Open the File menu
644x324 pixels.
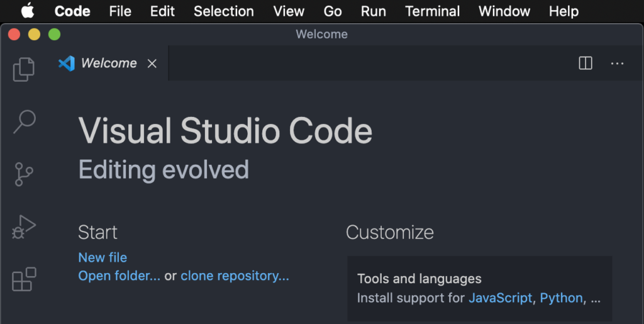point(120,11)
